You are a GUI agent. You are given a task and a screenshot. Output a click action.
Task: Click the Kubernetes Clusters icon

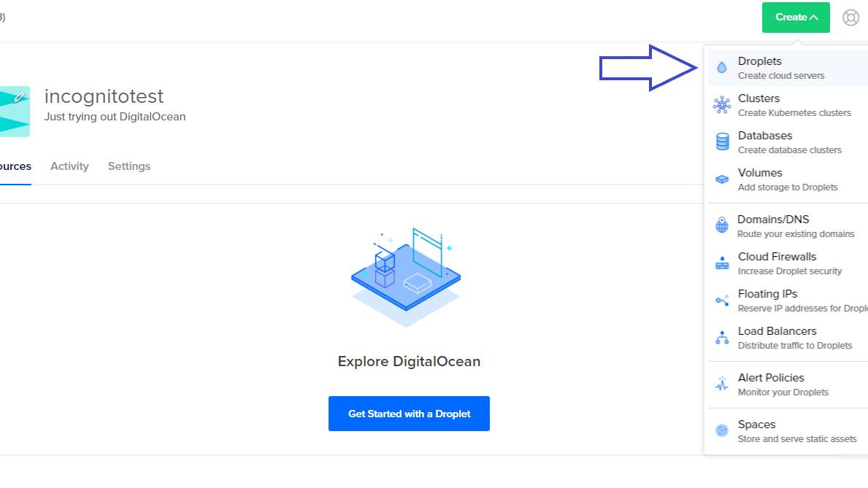click(x=722, y=105)
